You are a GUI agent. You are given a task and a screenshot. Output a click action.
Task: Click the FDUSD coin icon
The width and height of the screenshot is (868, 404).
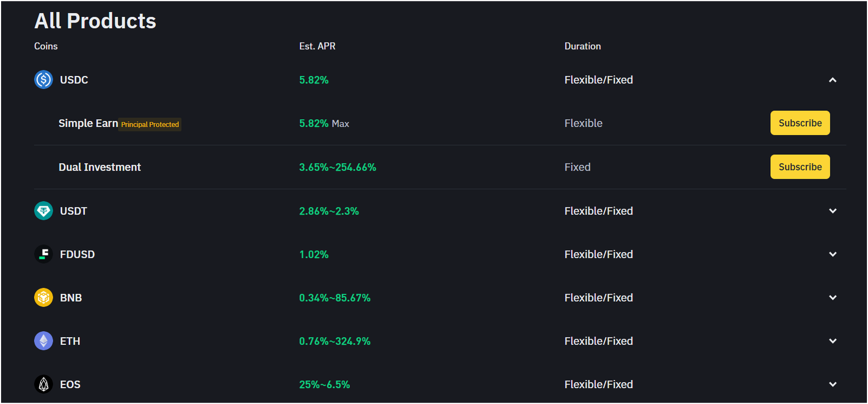[x=43, y=254]
